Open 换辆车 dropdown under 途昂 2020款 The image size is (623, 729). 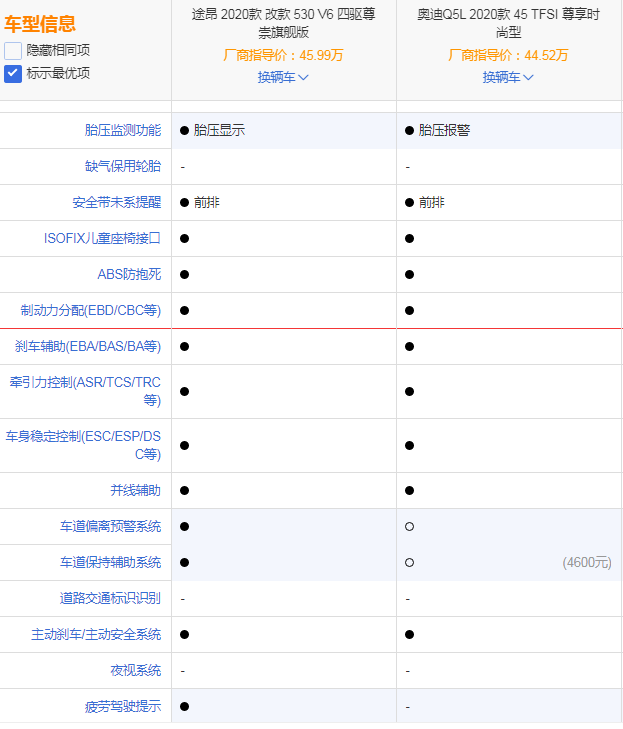(x=283, y=77)
